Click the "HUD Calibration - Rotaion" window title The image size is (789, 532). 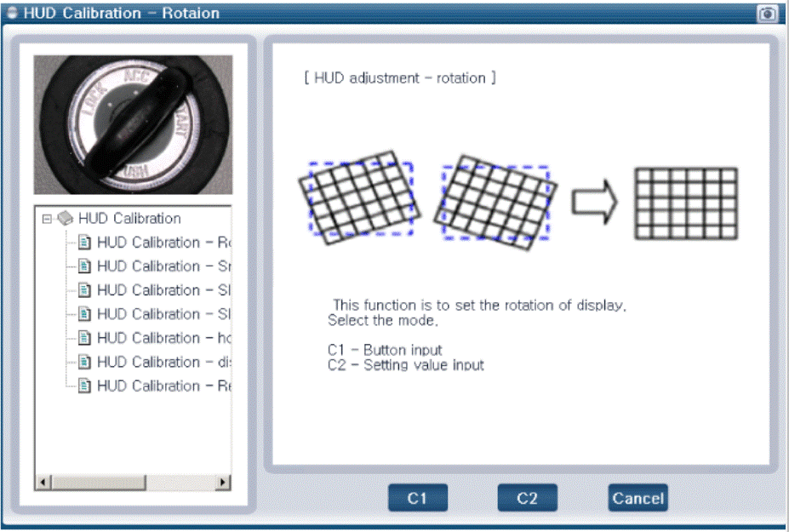coord(121,13)
